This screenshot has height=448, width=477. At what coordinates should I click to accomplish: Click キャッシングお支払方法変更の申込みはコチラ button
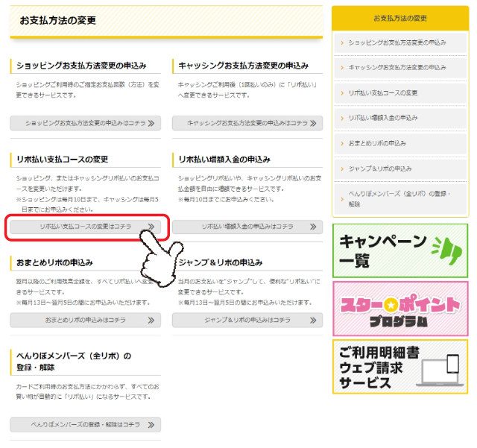[x=247, y=123]
